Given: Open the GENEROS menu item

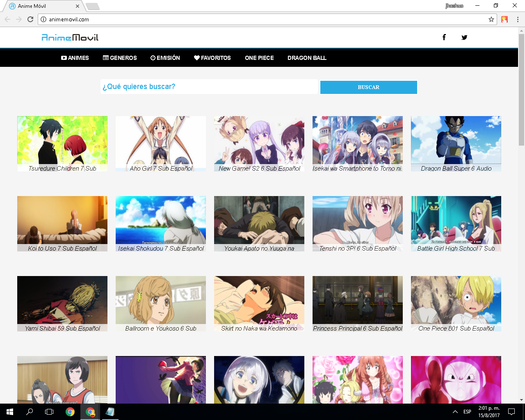Looking at the screenshot, I should click(x=120, y=58).
